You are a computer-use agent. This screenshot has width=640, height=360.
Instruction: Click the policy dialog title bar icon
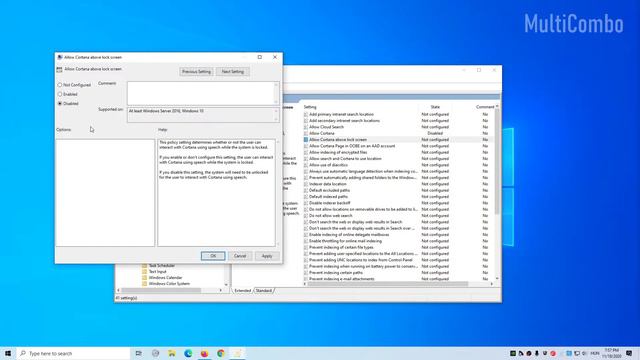pyautogui.click(x=60, y=57)
